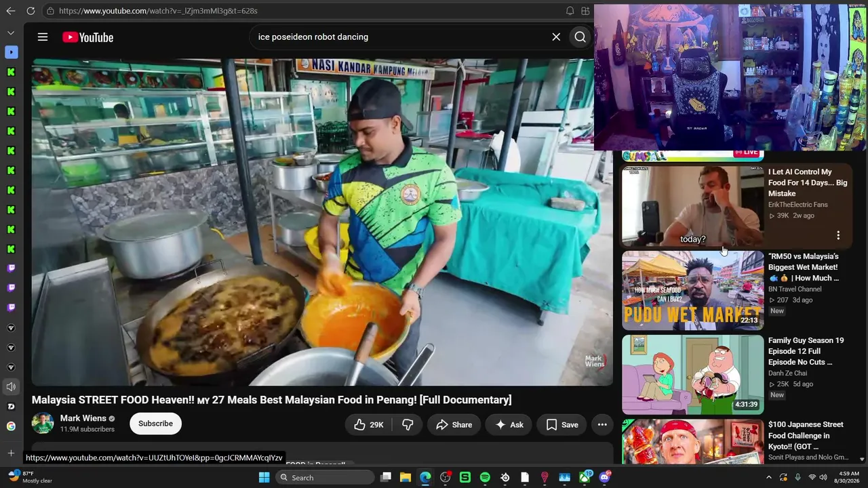
Task: Open the YouTube guide hamburger menu
Action: [43, 37]
